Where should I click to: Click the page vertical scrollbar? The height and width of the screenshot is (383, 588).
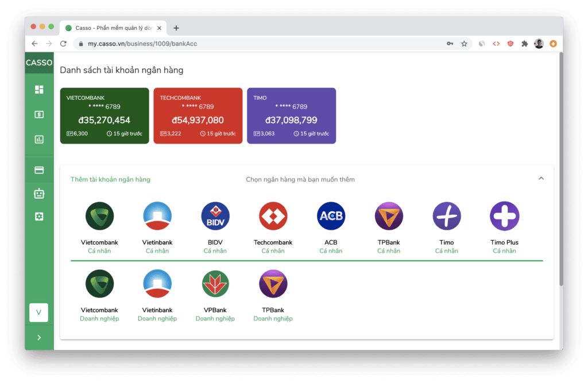pyautogui.click(x=561, y=169)
